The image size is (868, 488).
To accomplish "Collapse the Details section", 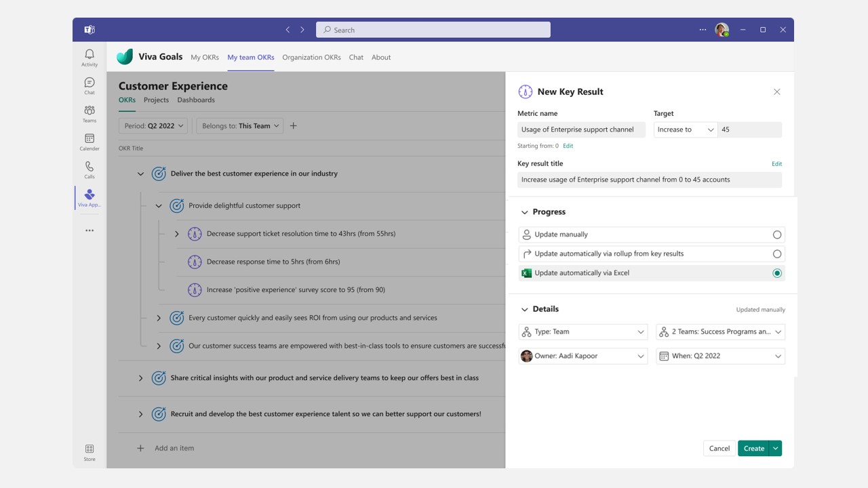I will coord(524,309).
